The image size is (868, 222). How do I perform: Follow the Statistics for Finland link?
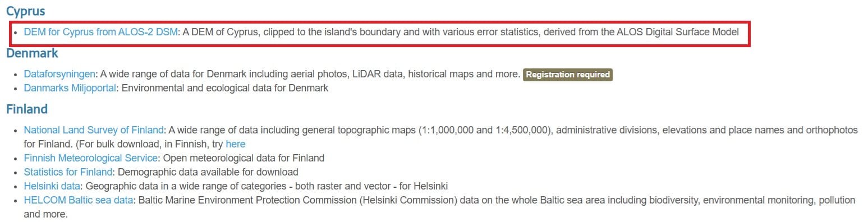(69, 172)
